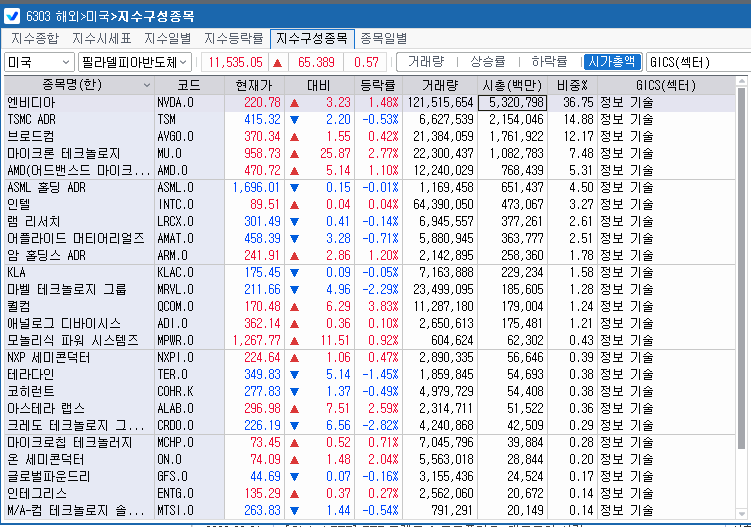751x527 pixels.
Task: Select the 하락률 sort option
Action: [550, 62]
